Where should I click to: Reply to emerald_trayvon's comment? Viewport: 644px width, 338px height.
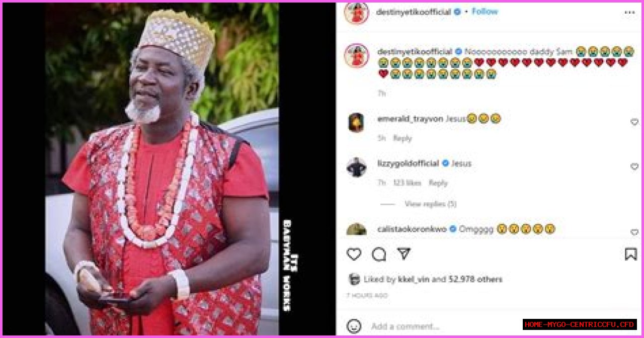[x=402, y=138]
